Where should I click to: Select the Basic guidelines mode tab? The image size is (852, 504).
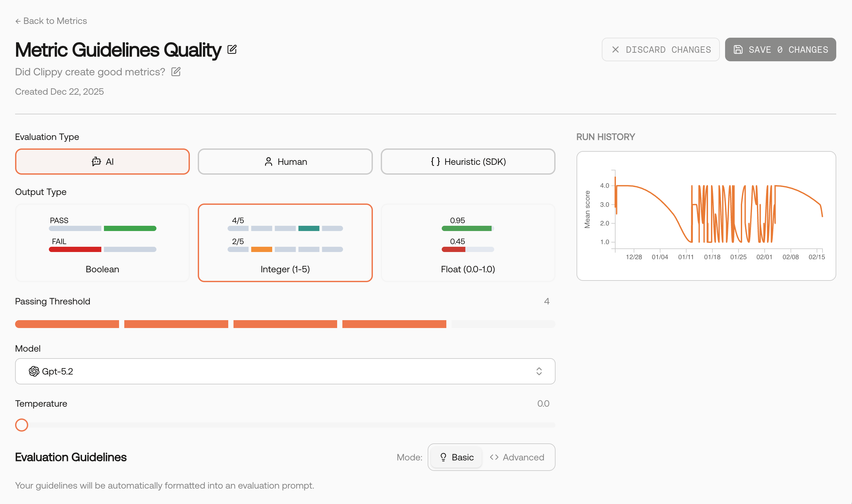pos(456,457)
